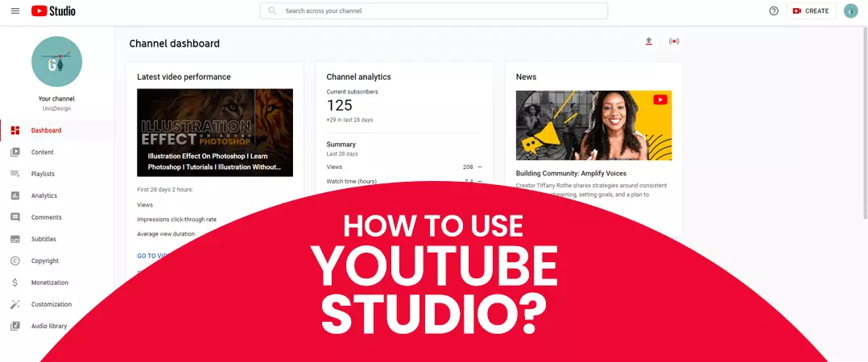Image resolution: width=868 pixels, height=362 pixels.
Task: Click the Customization magic wand icon
Action: [15, 304]
